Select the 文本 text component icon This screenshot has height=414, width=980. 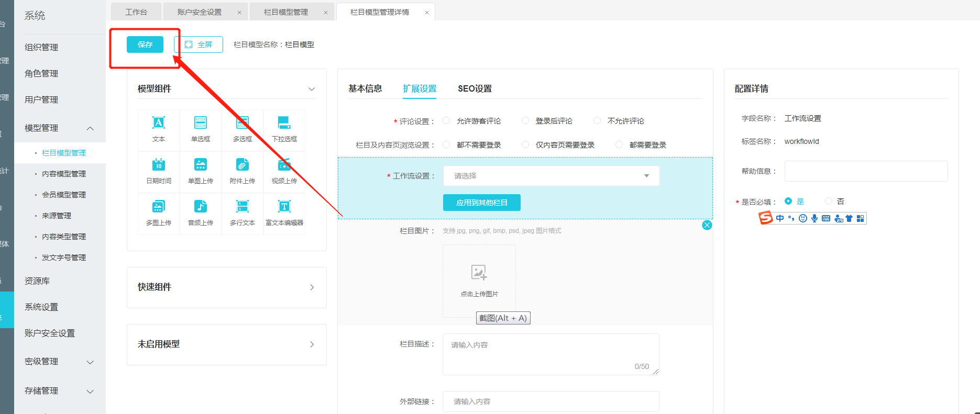tap(158, 124)
